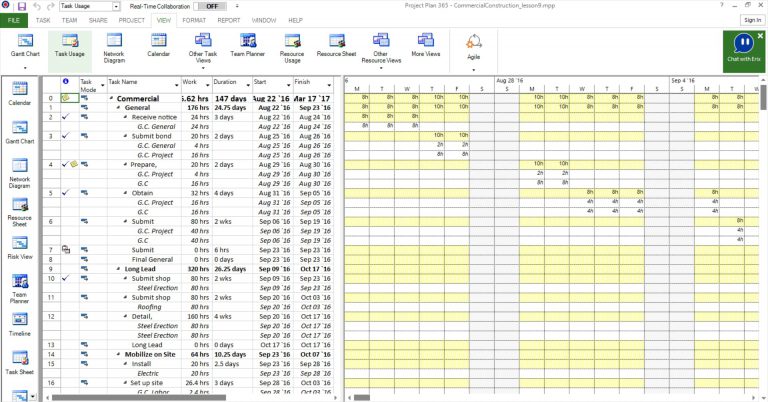
Task: Switch to Calendar view in ribbon
Action: click(158, 47)
